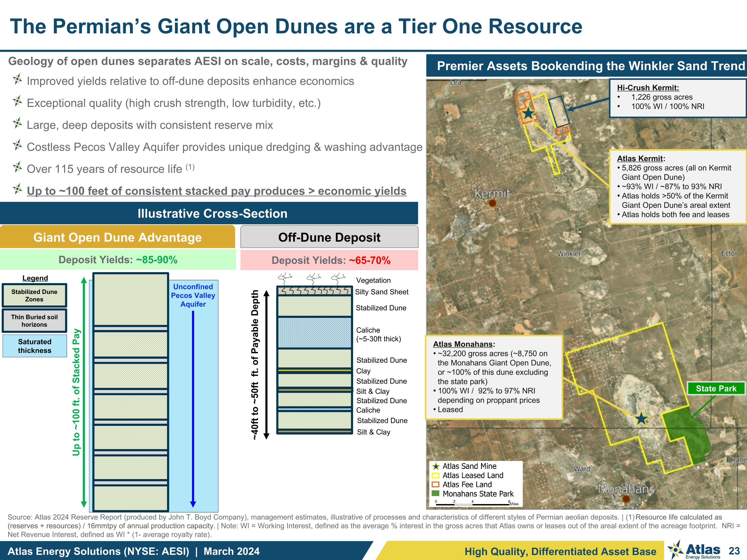
Task: Click the hatched blue caliche layer in the Off-Dune column
Action: (x=314, y=333)
